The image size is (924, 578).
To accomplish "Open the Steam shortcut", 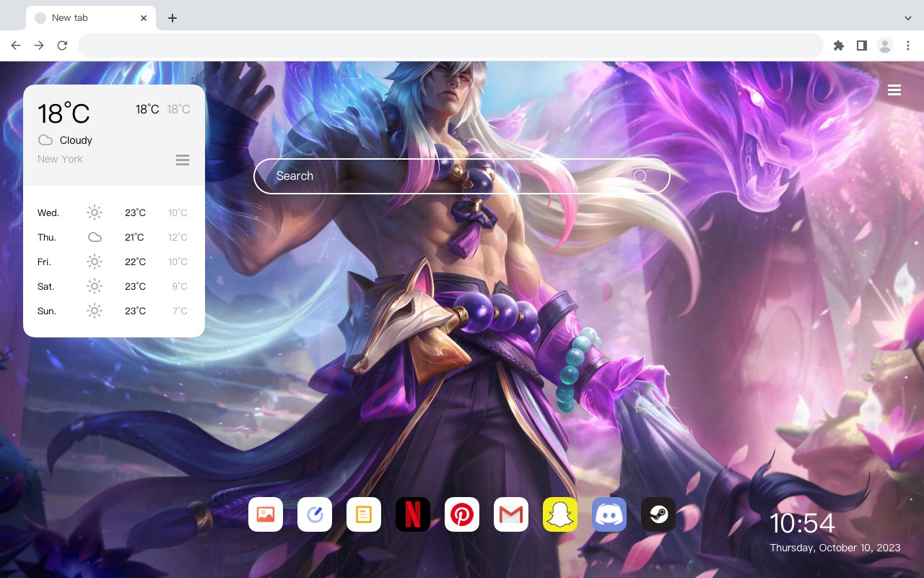I will 658,514.
